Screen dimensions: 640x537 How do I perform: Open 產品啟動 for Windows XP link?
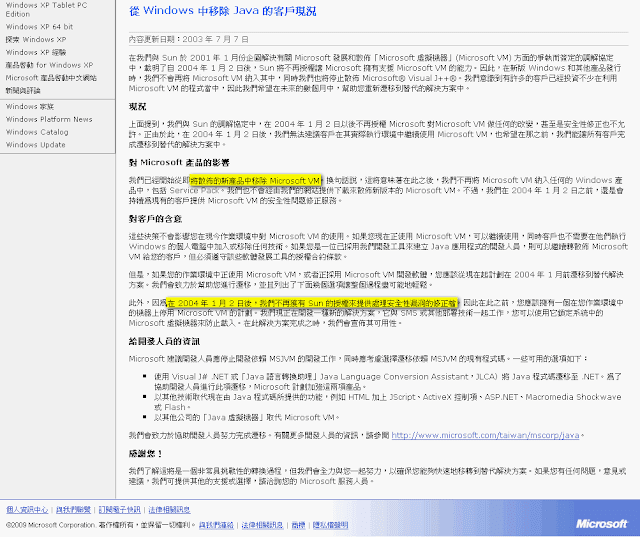pos(49,65)
